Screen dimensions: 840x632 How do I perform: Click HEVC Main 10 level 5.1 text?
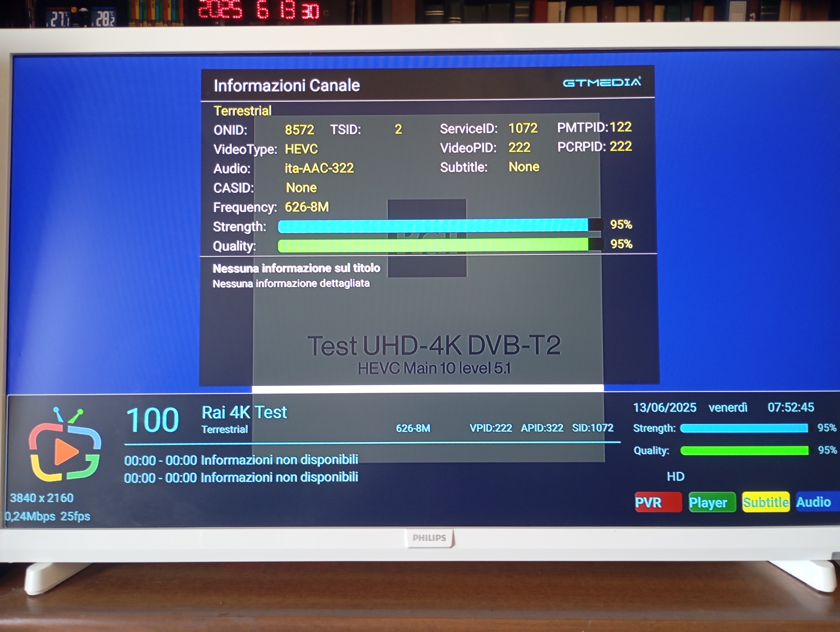(x=434, y=368)
